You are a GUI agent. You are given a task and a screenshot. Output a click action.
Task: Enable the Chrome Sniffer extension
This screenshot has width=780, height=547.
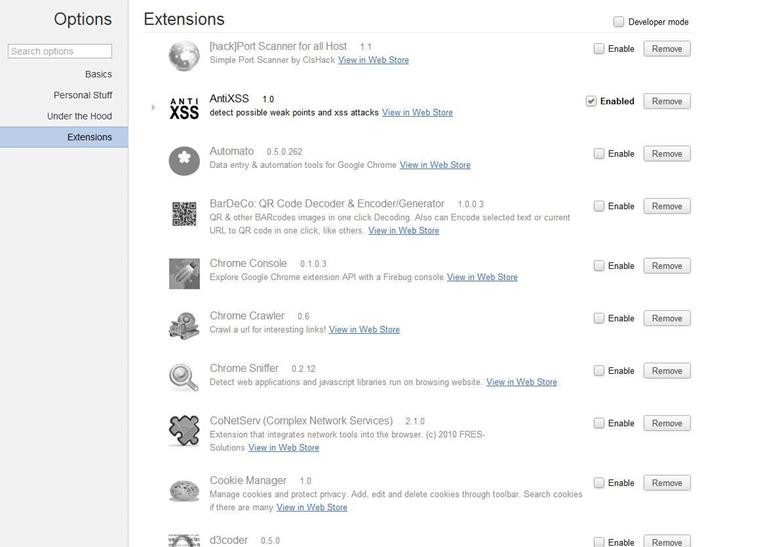pos(599,371)
